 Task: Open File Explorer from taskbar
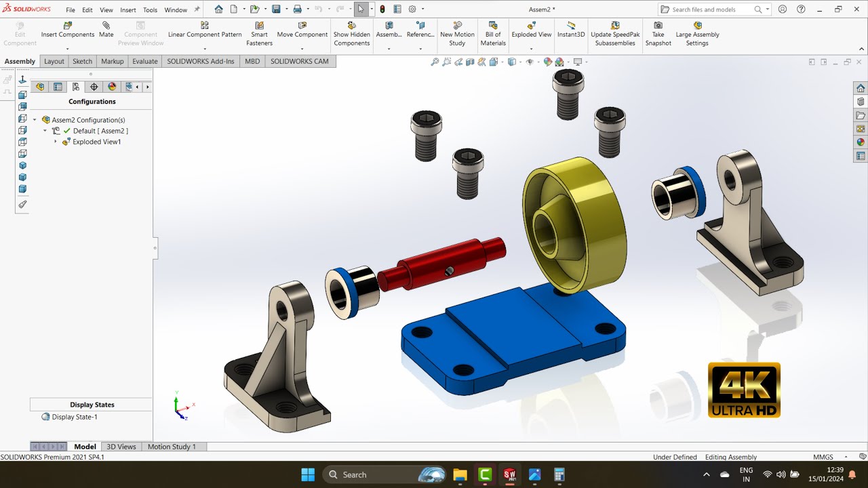pos(460,474)
